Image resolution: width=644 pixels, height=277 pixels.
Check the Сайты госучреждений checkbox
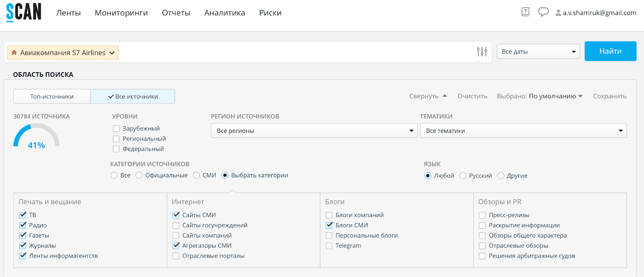[x=176, y=225]
